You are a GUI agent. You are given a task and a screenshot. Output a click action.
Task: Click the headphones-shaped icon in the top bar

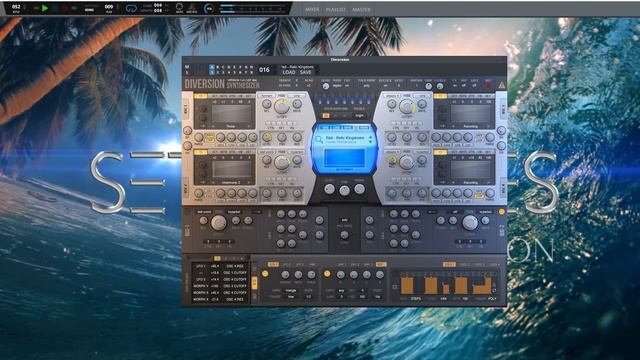(131, 8)
